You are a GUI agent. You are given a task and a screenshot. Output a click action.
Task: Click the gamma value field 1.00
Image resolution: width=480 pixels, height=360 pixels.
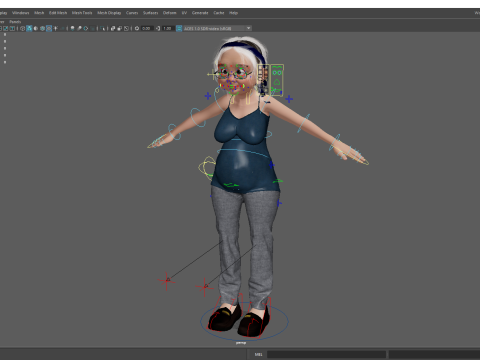point(168,28)
